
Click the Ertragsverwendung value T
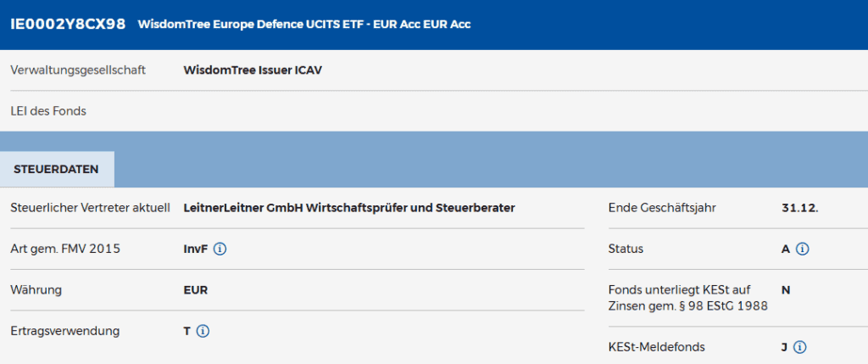pos(187,331)
